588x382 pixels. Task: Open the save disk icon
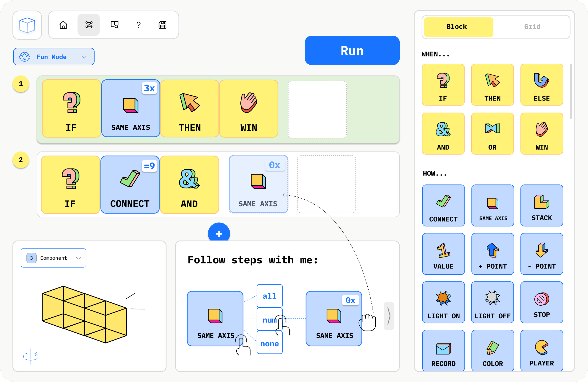(x=162, y=25)
